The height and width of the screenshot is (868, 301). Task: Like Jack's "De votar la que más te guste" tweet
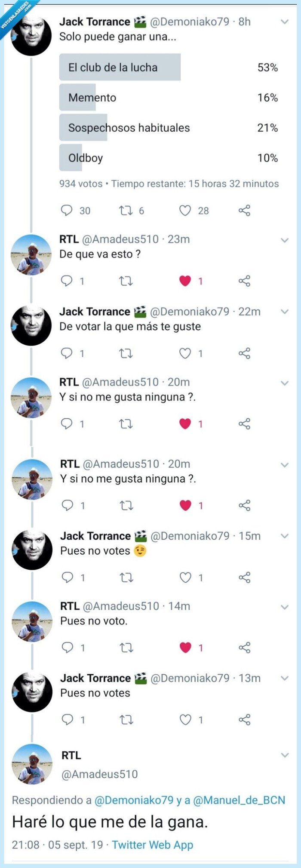(185, 353)
